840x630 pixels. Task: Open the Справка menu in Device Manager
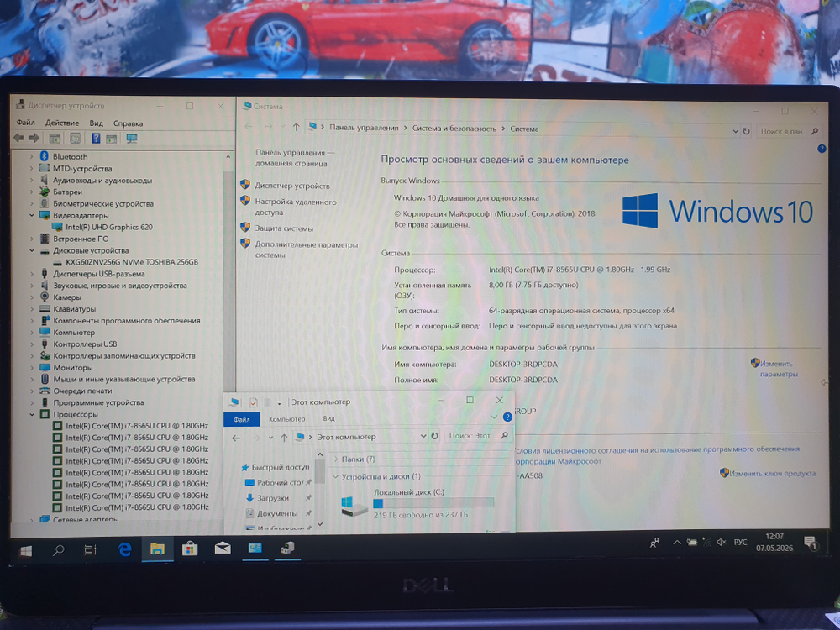tap(128, 123)
